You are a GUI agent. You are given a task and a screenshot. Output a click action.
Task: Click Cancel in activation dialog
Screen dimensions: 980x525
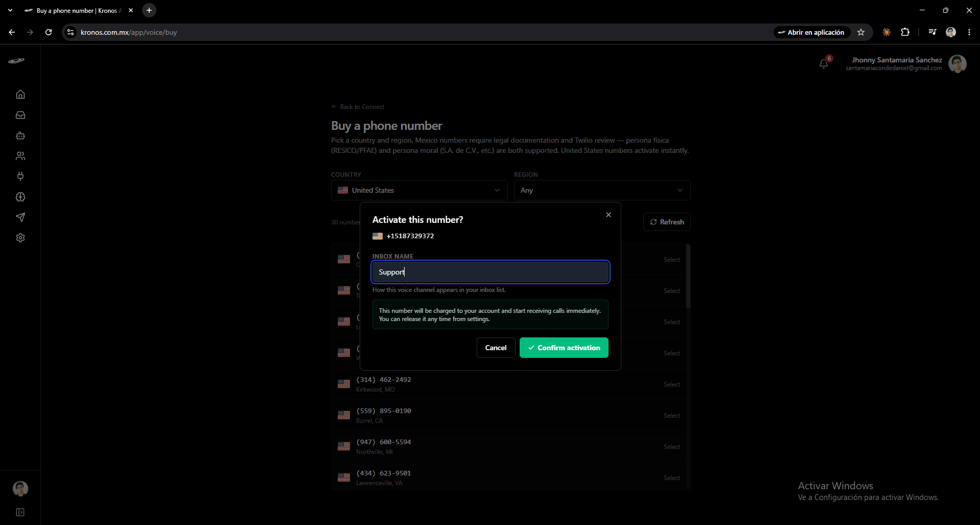(x=496, y=348)
